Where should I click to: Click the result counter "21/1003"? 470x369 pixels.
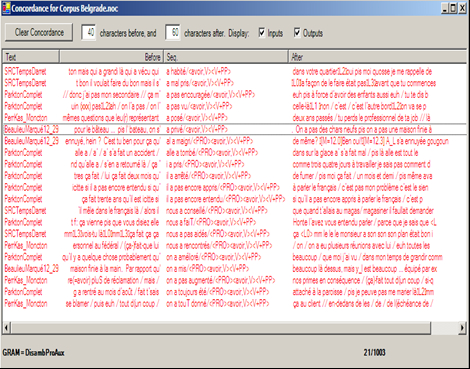(374, 352)
